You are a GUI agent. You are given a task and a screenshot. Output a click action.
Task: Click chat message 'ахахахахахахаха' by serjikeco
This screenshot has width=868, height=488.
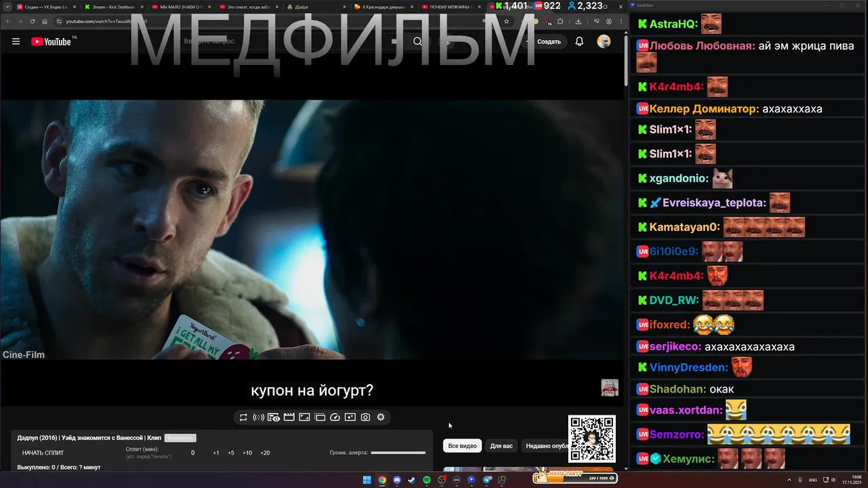click(x=749, y=346)
